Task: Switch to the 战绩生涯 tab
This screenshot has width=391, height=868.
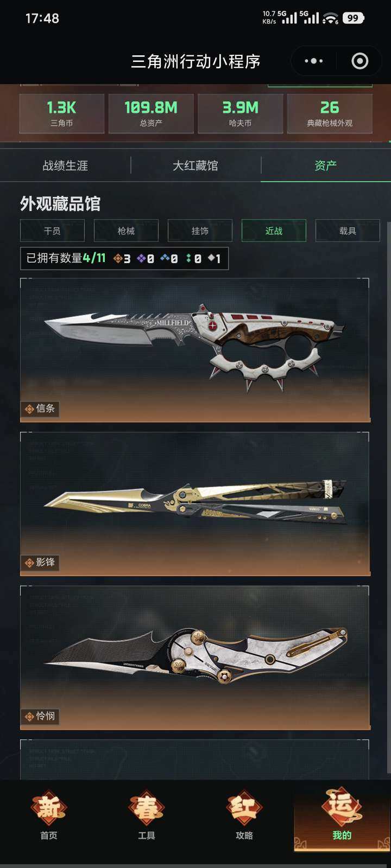Action: point(65,165)
